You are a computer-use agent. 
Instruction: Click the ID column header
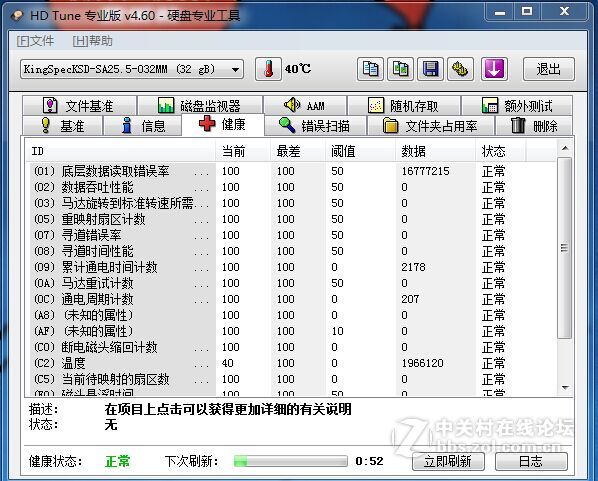121,151
